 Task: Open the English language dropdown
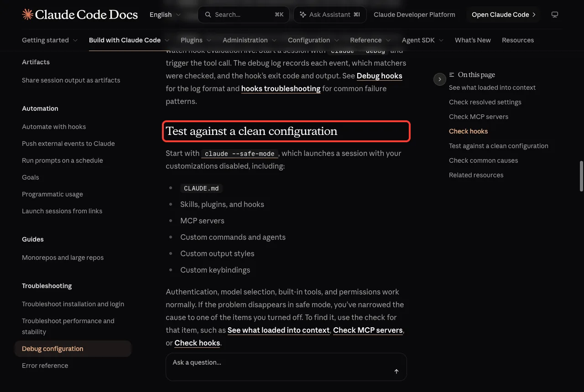[x=165, y=15]
